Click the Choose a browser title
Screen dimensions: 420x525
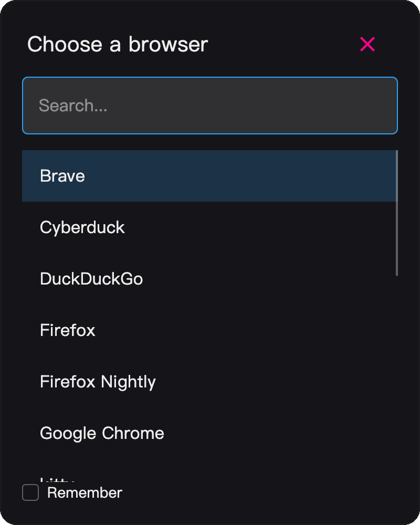[118, 45]
